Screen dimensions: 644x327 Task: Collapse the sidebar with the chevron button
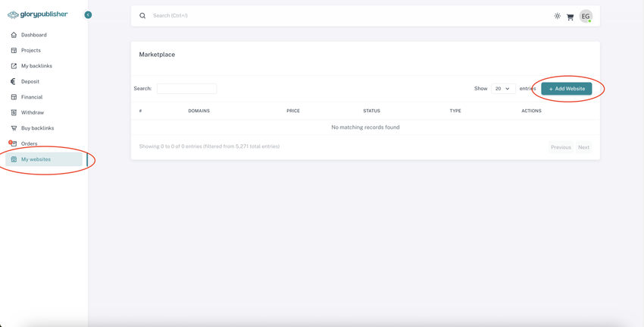coord(88,15)
